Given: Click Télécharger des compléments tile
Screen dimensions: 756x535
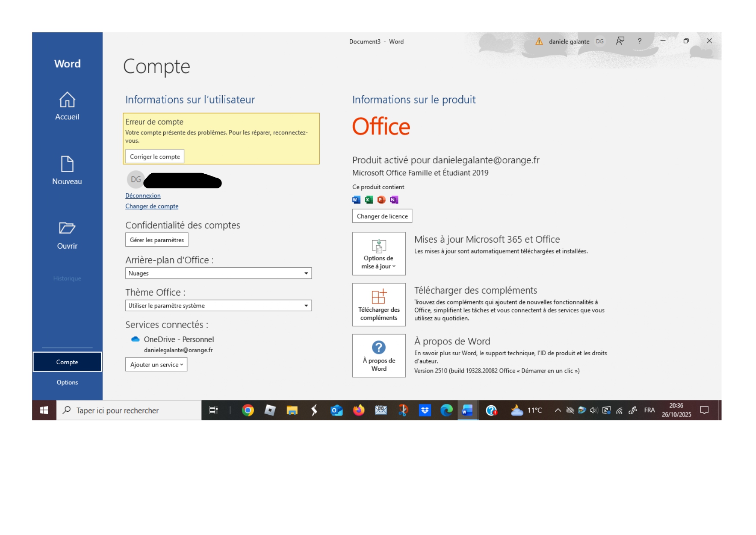Looking at the screenshot, I should tap(379, 305).
